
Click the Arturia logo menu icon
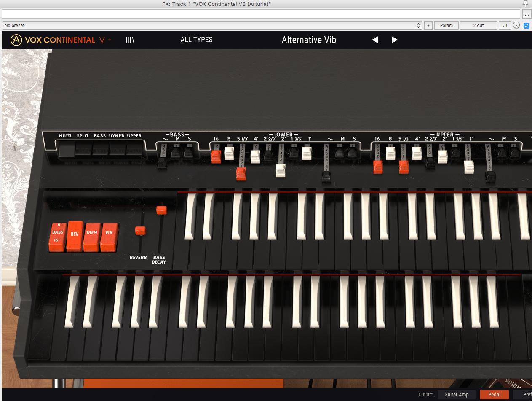click(16, 40)
